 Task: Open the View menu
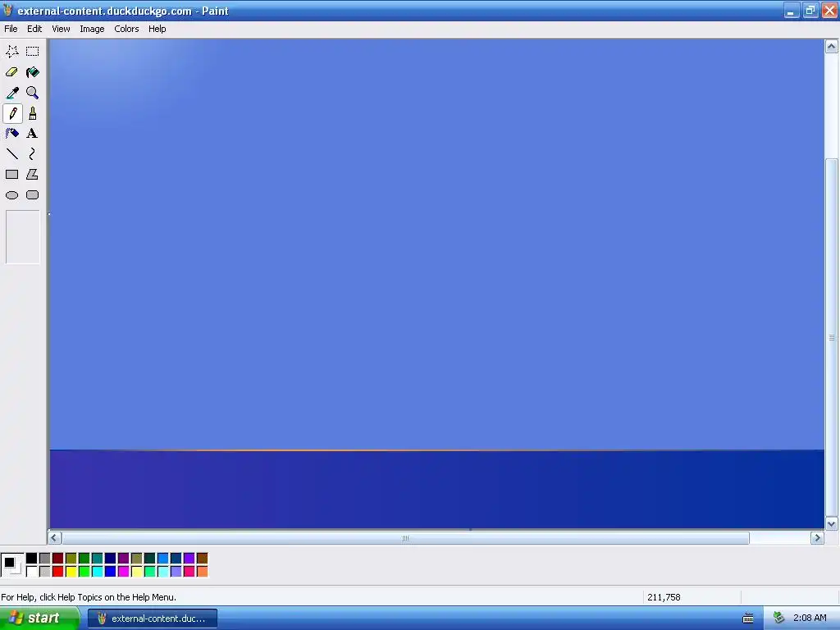coord(61,29)
